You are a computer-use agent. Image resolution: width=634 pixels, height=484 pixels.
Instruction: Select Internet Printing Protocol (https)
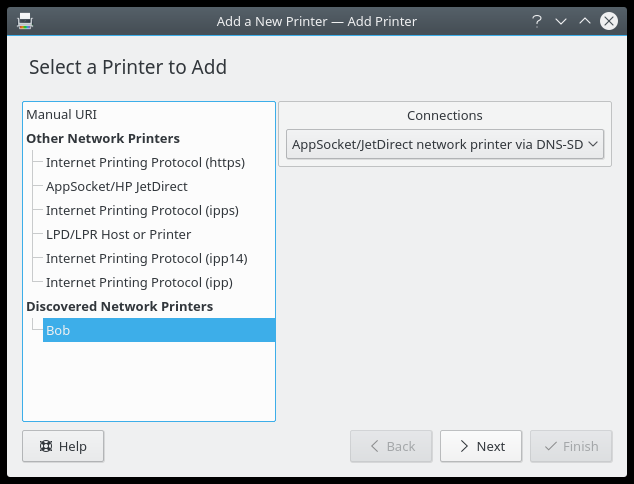145,163
